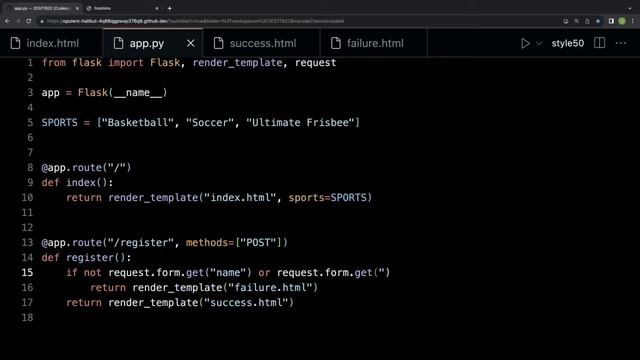Click 'def register():' on line 14
Screen dimensions: 640x360
pyautogui.click(x=86, y=258)
